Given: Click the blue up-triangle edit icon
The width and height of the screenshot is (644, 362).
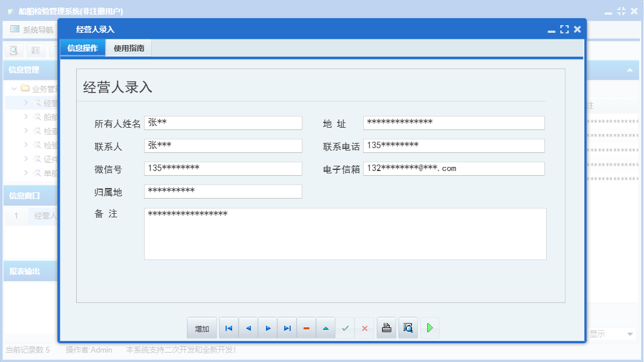Looking at the screenshot, I should click(x=325, y=327).
